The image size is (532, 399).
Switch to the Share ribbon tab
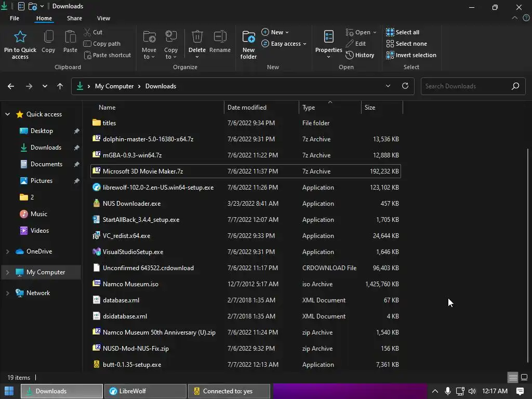click(x=74, y=18)
